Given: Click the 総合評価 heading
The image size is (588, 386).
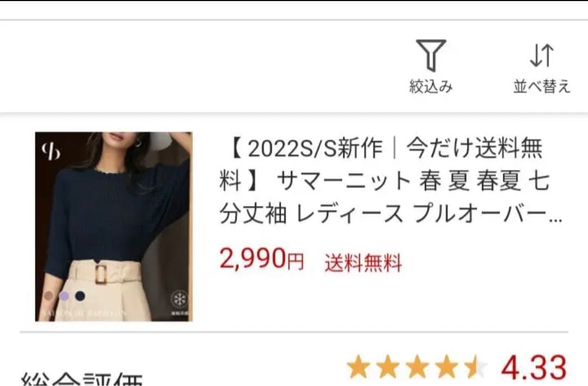Looking at the screenshot, I should [x=82, y=379].
